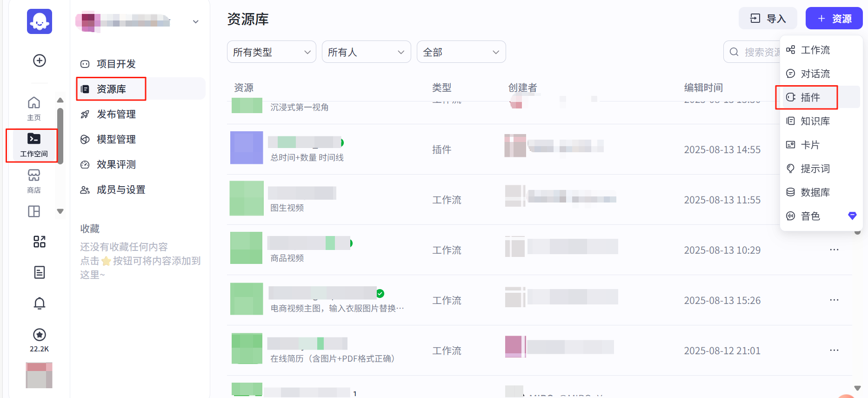Choose 卡片 from resource menu
The width and height of the screenshot is (868, 398).
click(x=821, y=145)
